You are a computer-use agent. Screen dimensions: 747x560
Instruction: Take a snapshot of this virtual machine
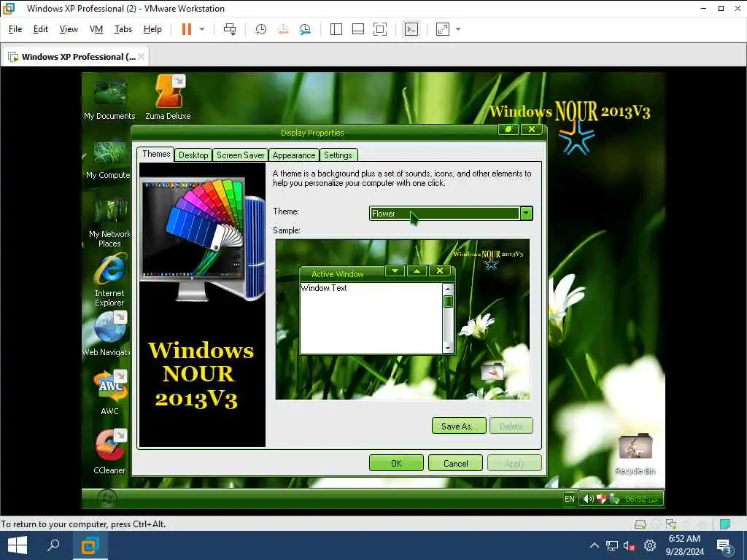point(260,29)
